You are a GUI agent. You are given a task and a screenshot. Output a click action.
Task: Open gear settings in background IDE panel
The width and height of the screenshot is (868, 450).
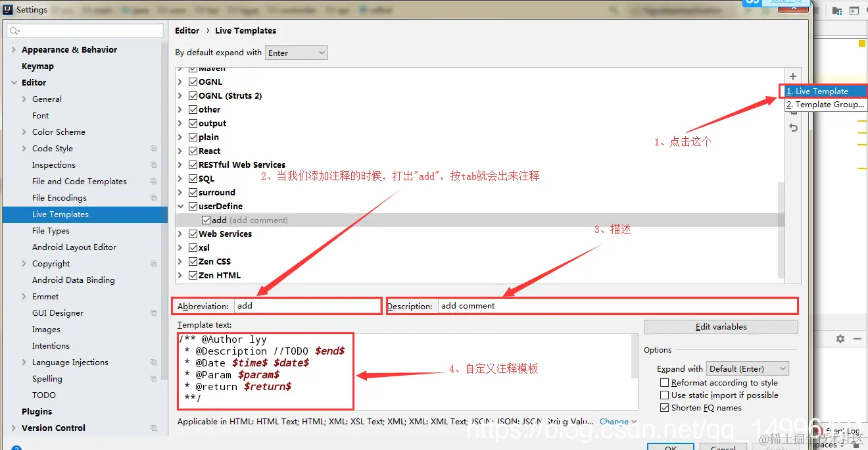840,339
